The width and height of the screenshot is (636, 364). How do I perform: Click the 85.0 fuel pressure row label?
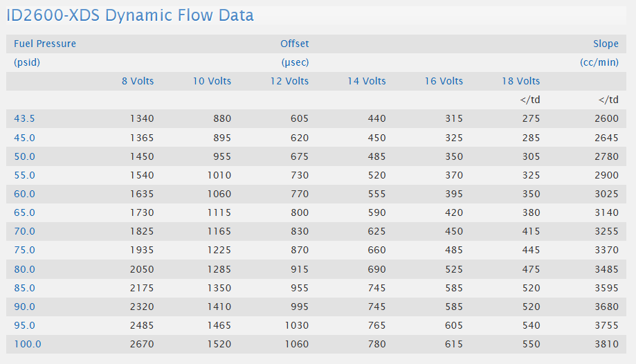coord(24,288)
